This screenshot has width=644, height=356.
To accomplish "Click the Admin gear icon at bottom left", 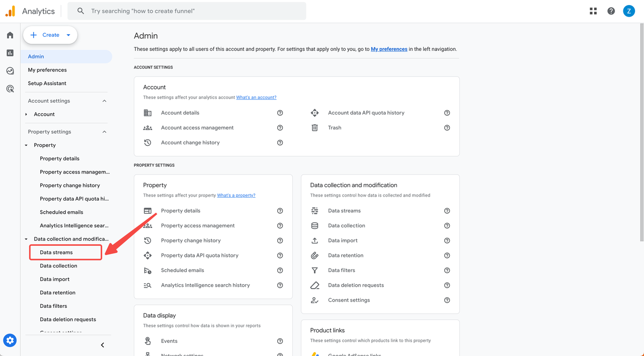I will (10, 340).
